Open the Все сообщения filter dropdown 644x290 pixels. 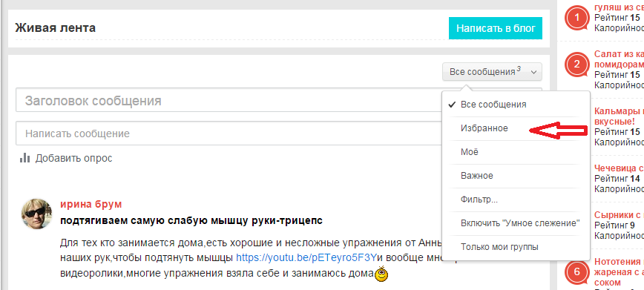(492, 72)
